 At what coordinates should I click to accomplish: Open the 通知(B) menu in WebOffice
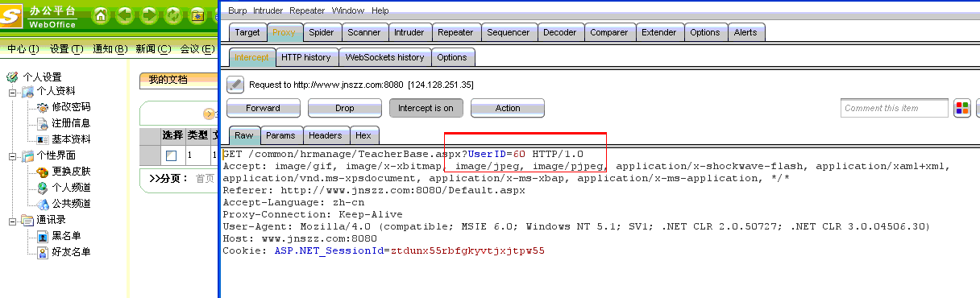(x=110, y=49)
